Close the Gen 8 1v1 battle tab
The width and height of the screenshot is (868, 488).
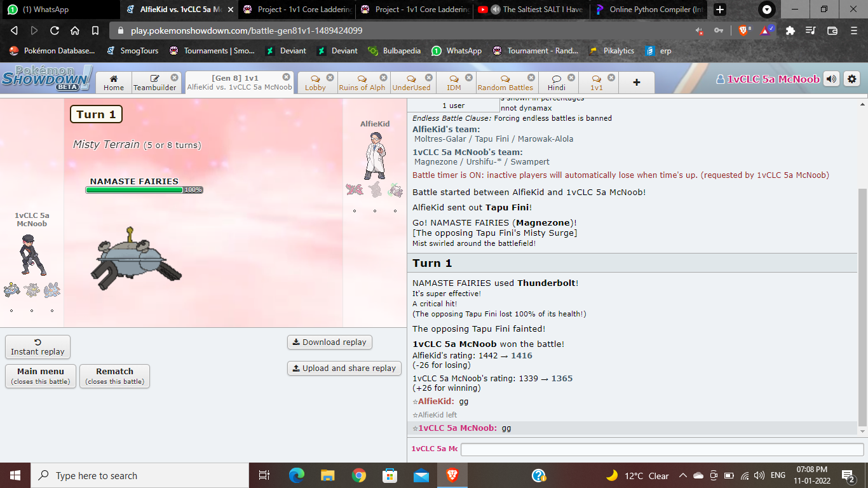[287, 78]
